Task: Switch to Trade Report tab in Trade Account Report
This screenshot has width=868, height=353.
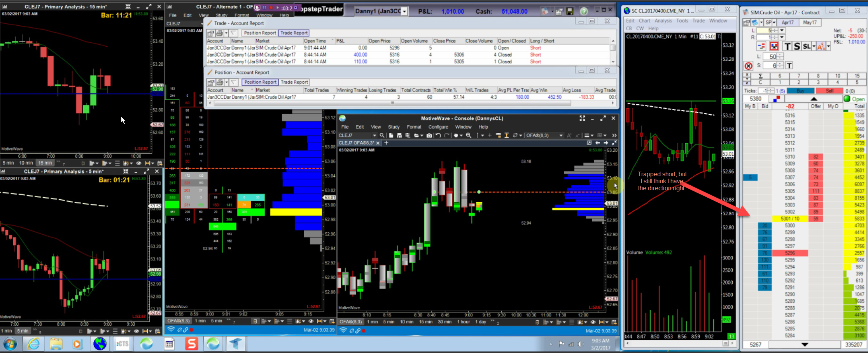Action: click(x=294, y=33)
